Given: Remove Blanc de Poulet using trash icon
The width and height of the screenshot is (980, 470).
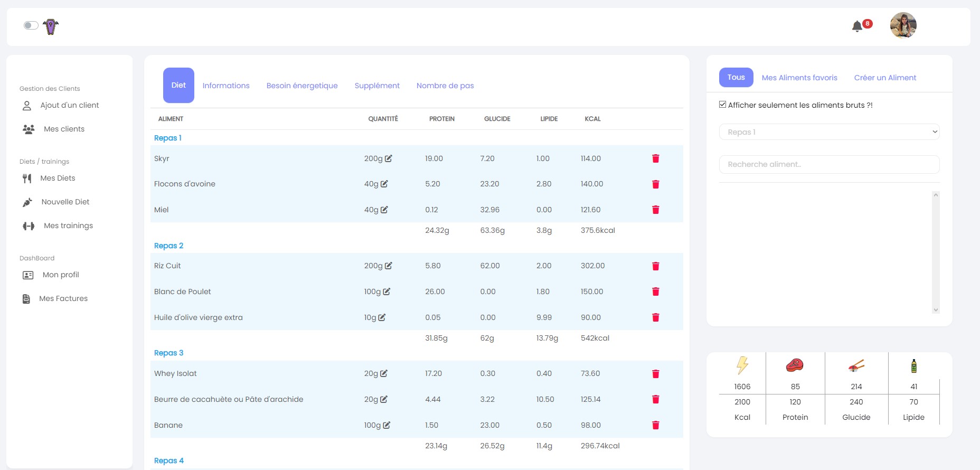Looking at the screenshot, I should [655, 292].
